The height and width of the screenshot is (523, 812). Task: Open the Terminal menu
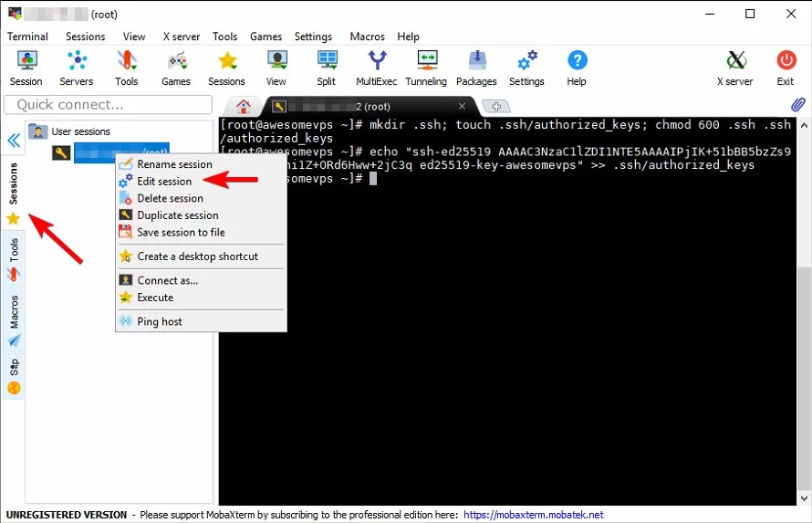click(x=27, y=37)
